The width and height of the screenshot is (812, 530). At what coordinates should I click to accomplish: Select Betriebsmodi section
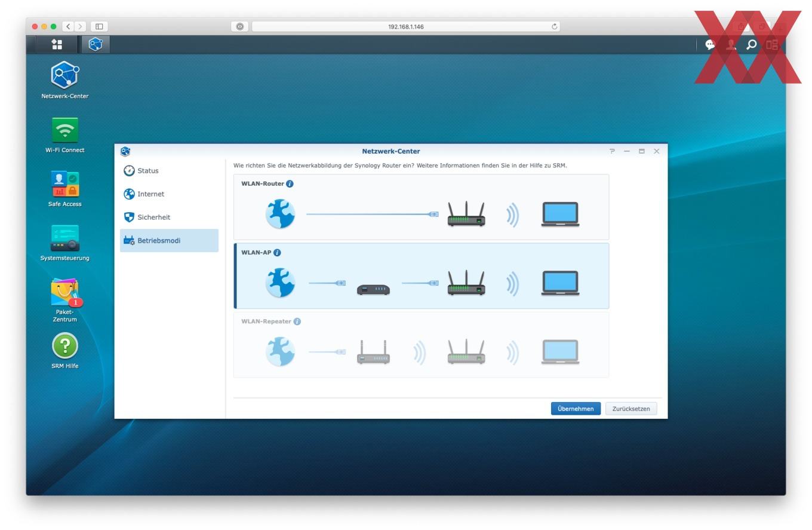point(169,240)
